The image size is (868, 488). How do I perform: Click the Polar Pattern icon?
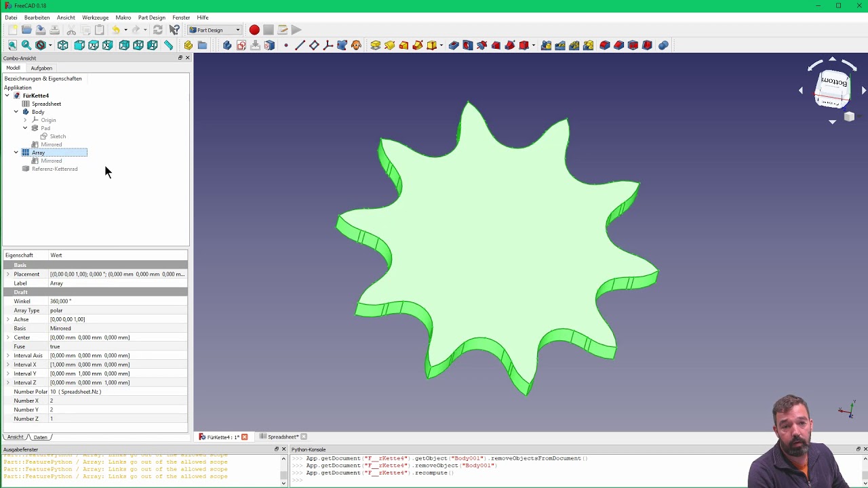[x=574, y=45]
